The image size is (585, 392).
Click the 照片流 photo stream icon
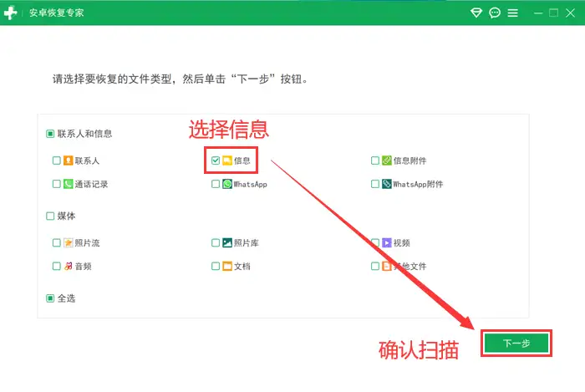[x=68, y=243]
